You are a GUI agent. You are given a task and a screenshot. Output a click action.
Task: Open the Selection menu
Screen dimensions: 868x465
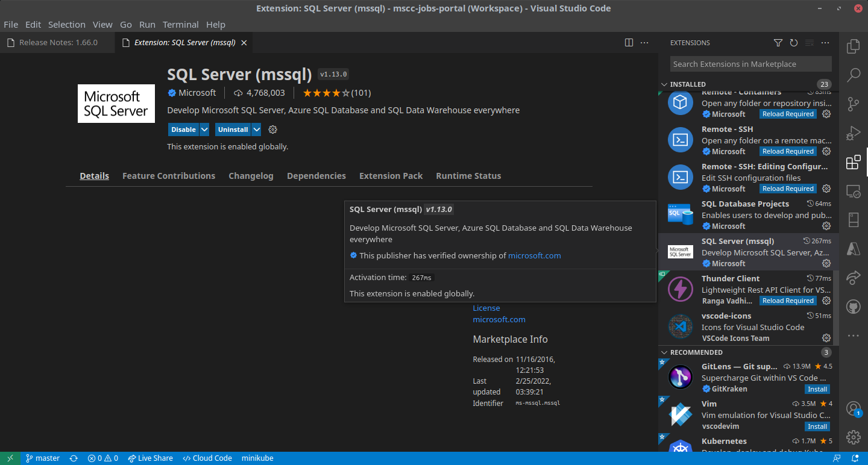click(x=67, y=25)
